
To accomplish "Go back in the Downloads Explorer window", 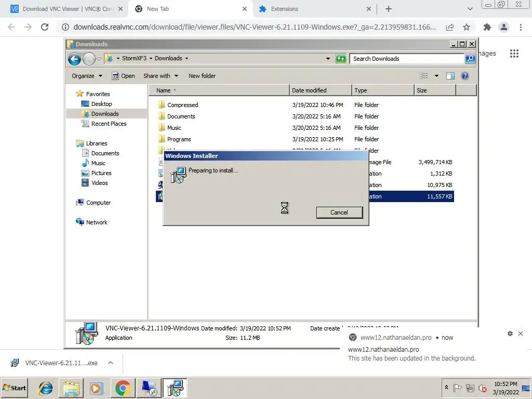I will coord(74,59).
